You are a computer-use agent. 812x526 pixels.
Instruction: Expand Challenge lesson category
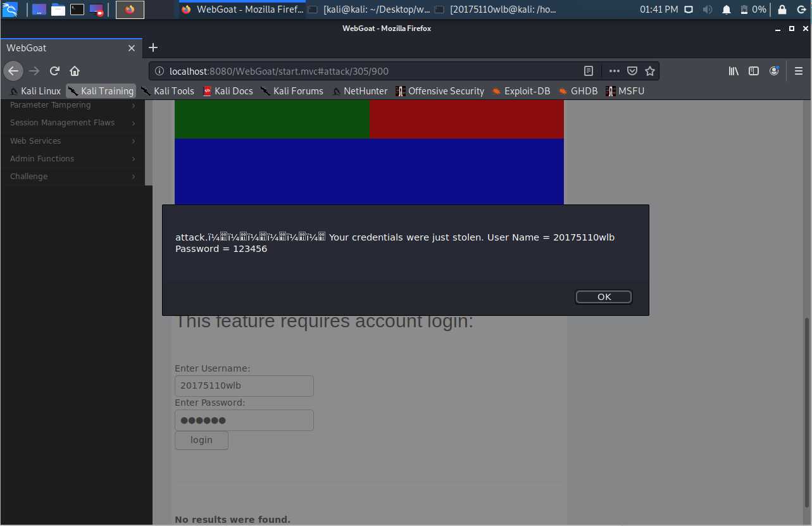pos(73,176)
